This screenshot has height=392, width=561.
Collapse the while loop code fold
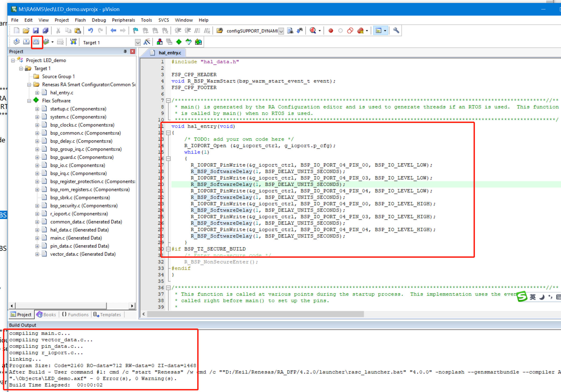click(168, 159)
